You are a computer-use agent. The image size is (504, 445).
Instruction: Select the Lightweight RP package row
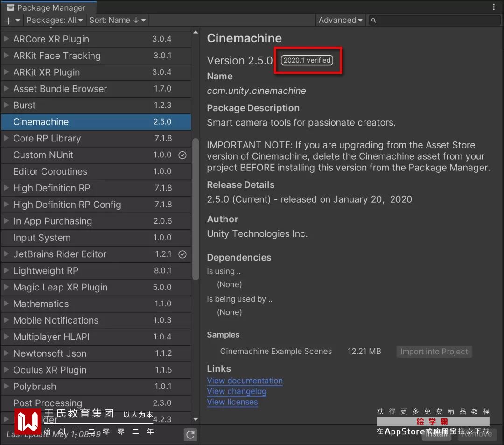coord(97,271)
